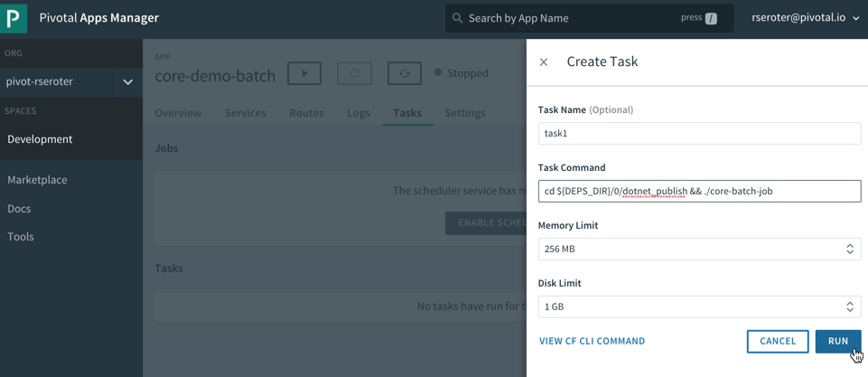Click into the Task Name field
The height and width of the screenshot is (377, 868).
[698, 133]
